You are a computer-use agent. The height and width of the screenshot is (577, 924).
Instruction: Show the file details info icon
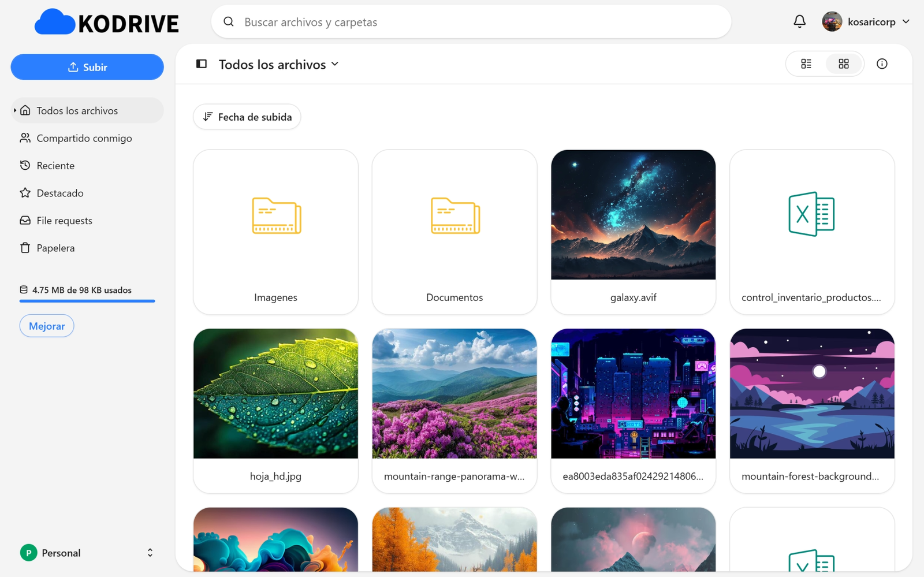click(882, 64)
